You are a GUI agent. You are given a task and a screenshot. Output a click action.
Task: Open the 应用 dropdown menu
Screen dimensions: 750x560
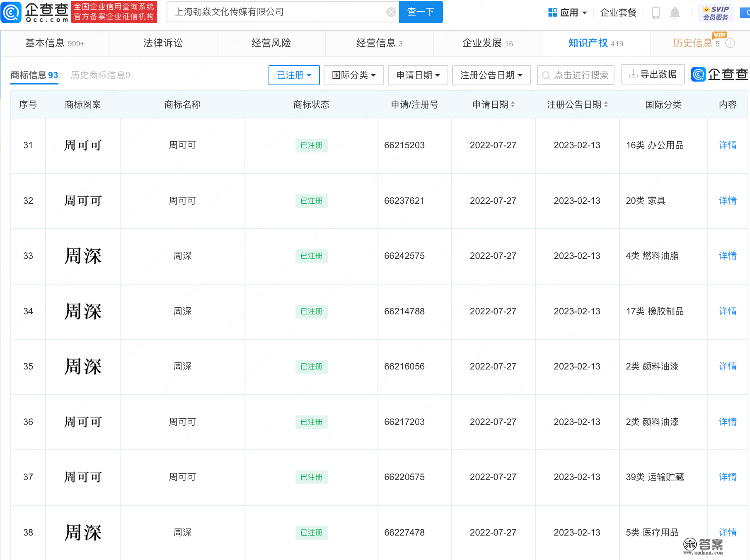568,12
